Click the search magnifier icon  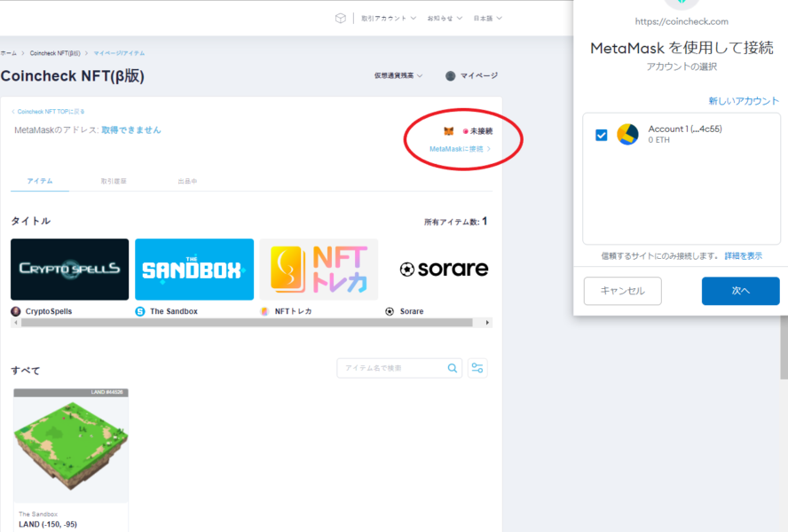tap(453, 368)
